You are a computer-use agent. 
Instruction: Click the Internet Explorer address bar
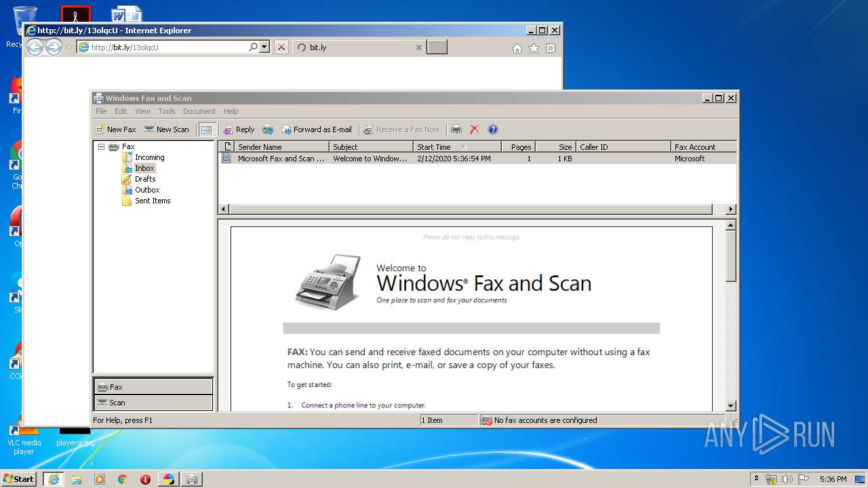(162, 47)
